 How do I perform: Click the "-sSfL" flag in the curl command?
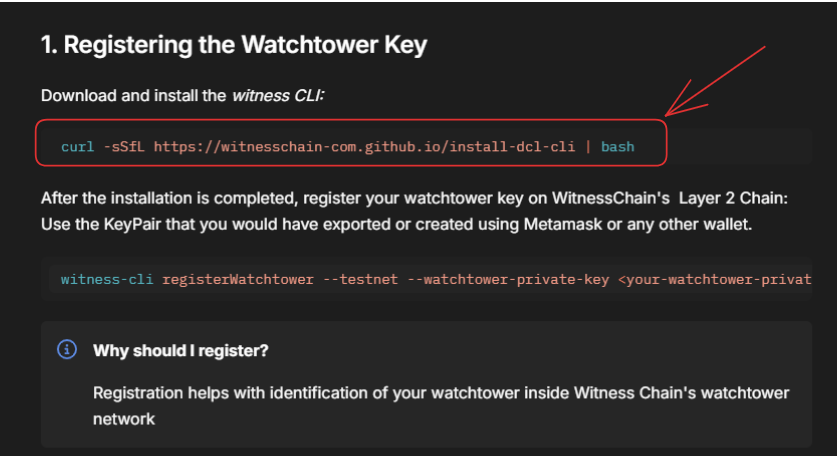124,146
